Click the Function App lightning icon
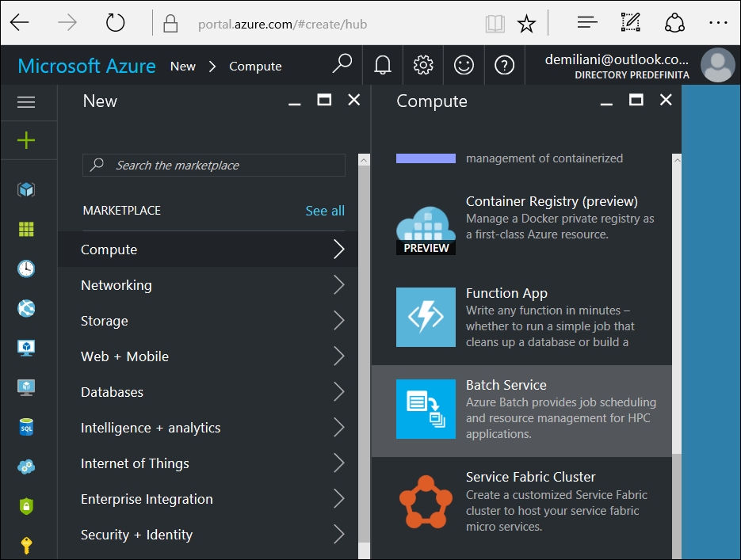The height and width of the screenshot is (560, 741). (426, 318)
